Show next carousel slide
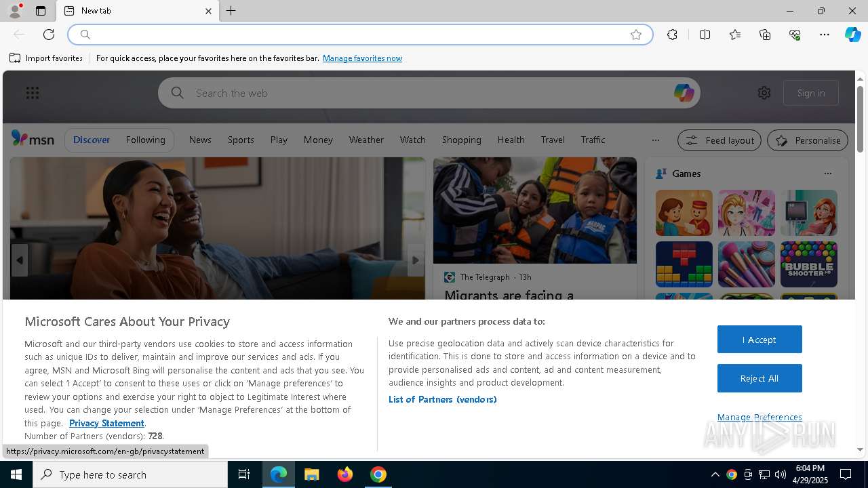 [416, 260]
